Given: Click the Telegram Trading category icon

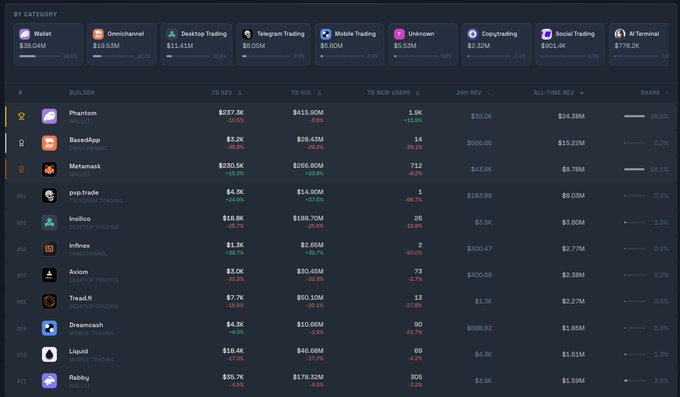Looking at the screenshot, I should tap(248, 34).
